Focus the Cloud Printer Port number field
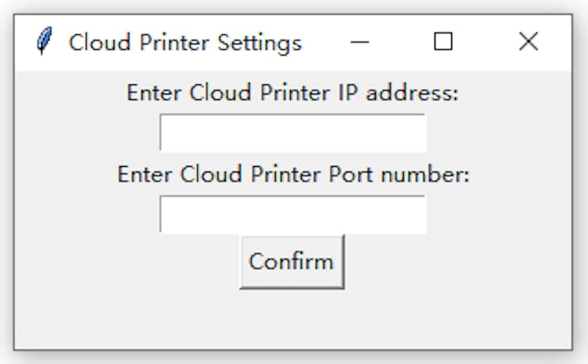 tap(292, 215)
